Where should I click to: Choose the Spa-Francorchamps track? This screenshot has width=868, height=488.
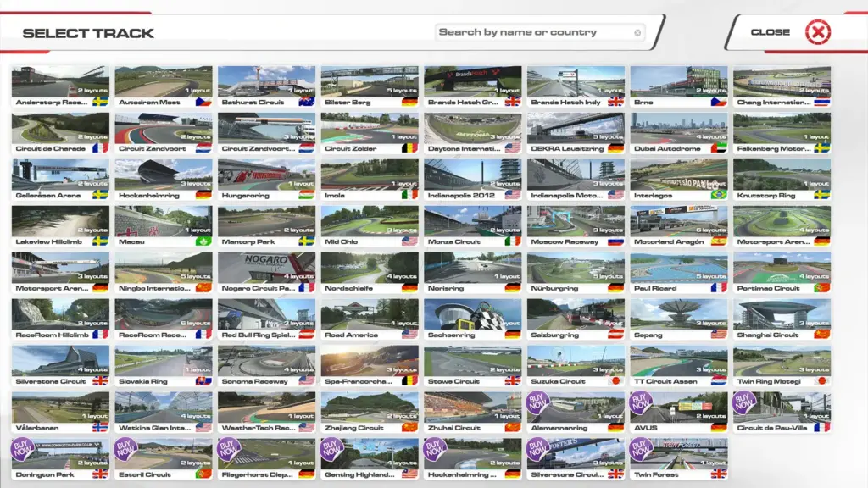[370, 364]
